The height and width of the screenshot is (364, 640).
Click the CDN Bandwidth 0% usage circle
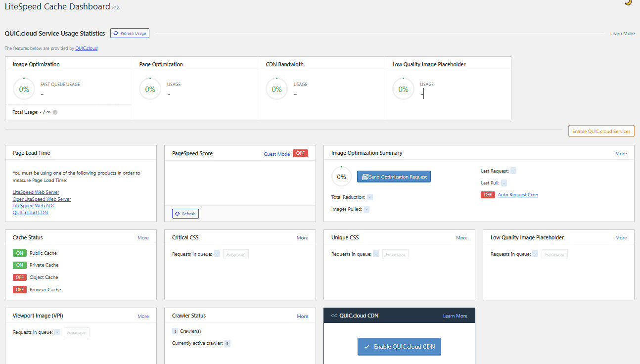[276, 90]
